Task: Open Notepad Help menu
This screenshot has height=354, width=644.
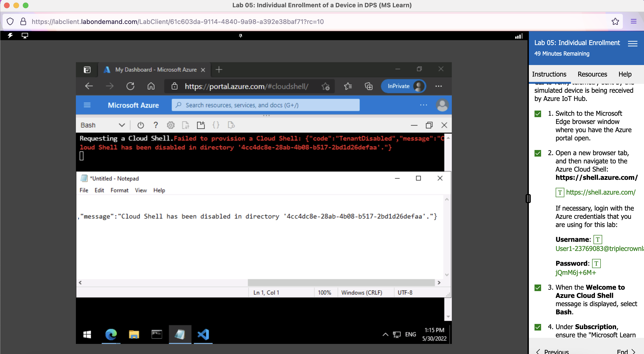Action: [159, 190]
